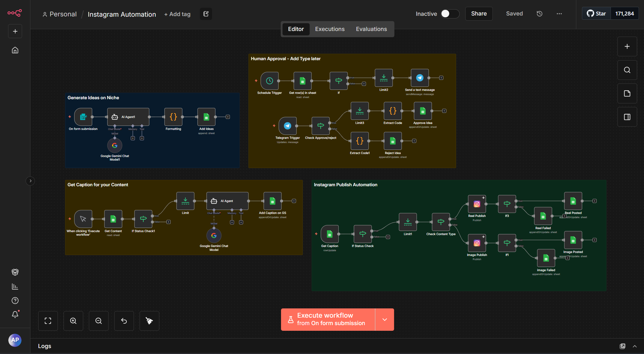644x354 pixels.
Task: Open workflow history clock icon
Action: [x=539, y=14]
